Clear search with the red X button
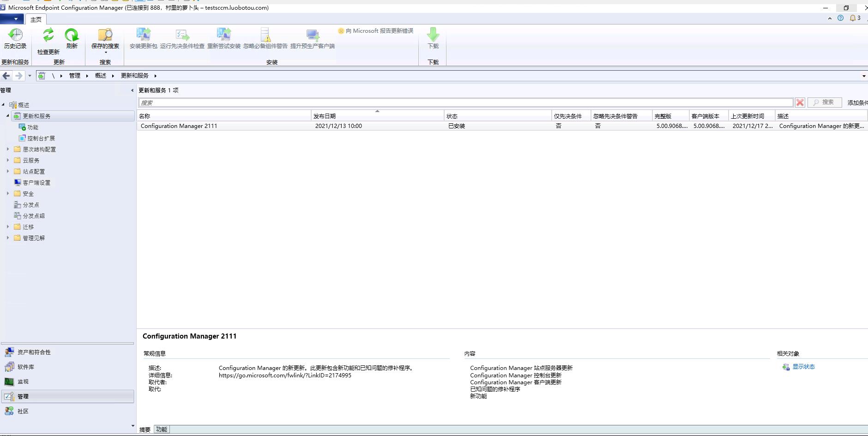 click(800, 103)
